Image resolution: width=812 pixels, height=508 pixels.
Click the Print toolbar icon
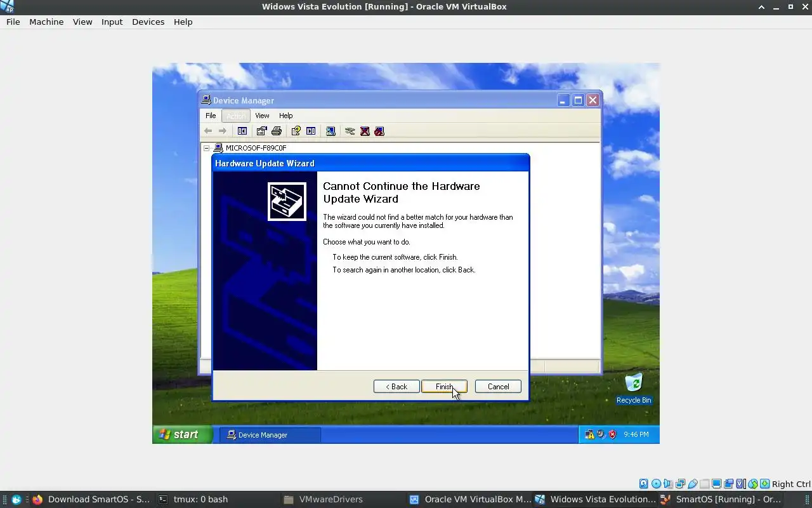pyautogui.click(x=277, y=131)
